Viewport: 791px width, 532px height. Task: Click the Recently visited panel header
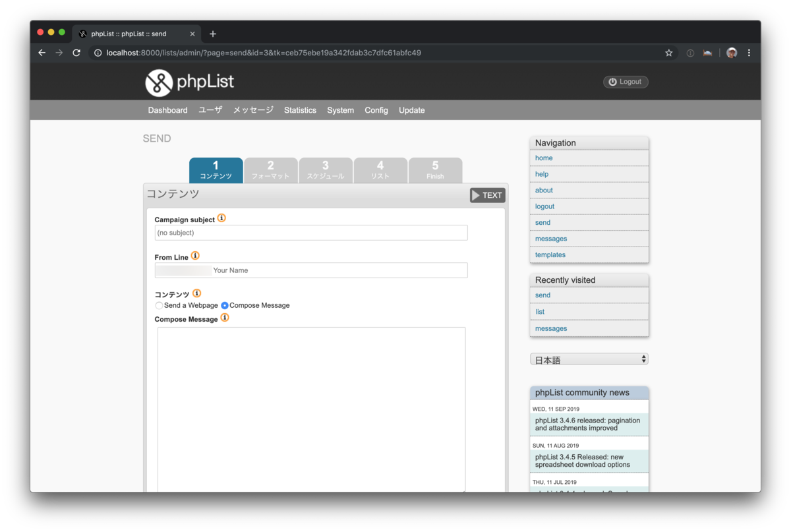coord(589,280)
